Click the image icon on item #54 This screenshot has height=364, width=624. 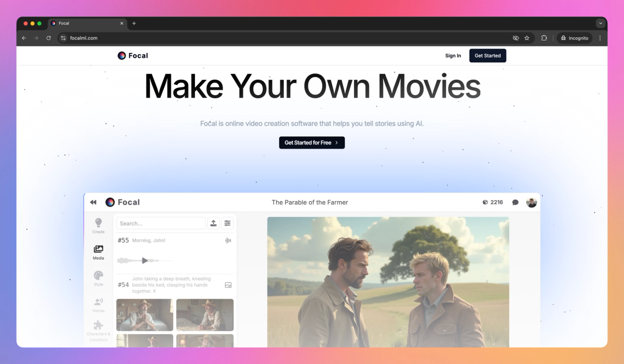point(228,285)
